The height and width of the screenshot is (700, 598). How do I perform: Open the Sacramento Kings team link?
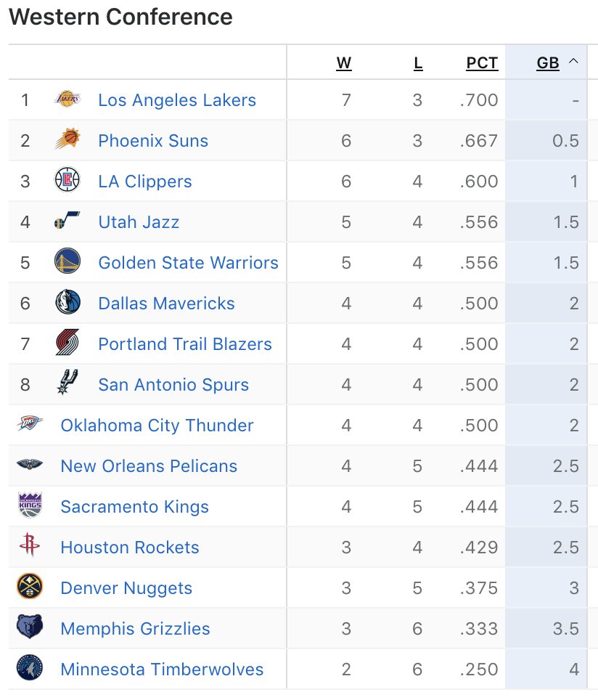(134, 506)
